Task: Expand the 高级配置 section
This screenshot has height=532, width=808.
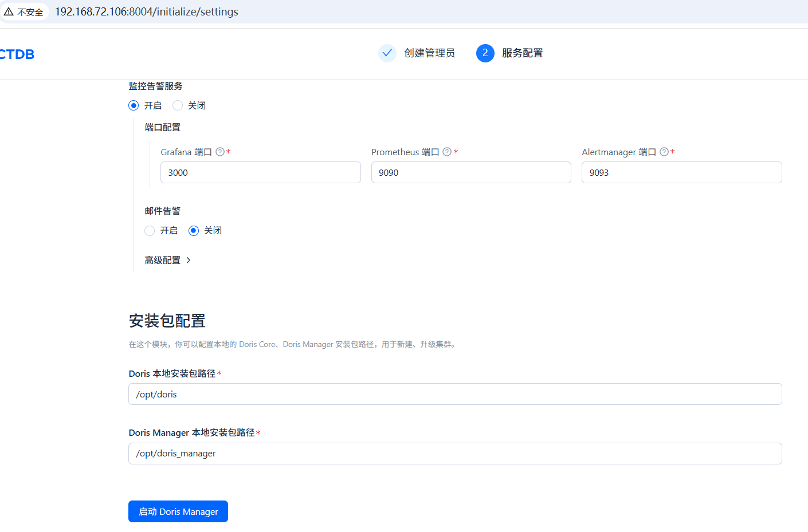Action: [163, 260]
